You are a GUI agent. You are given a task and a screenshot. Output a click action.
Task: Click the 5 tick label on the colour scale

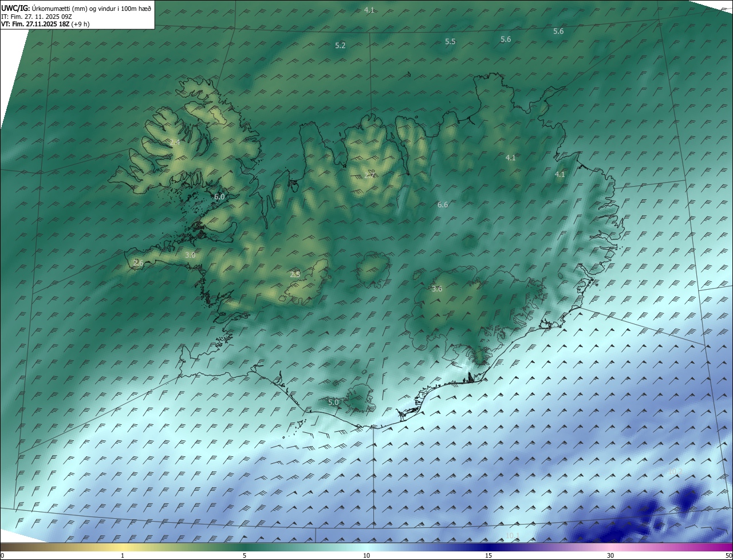tap(245, 555)
